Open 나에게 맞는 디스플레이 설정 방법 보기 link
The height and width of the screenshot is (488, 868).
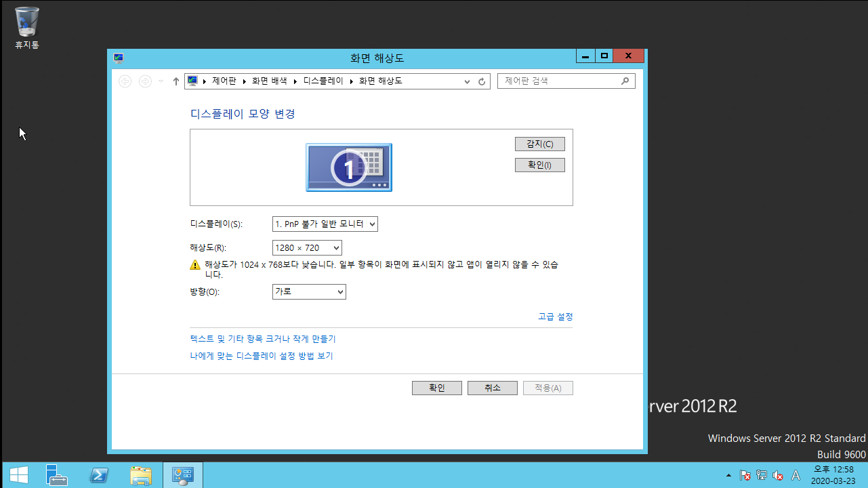[x=262, y=356]
